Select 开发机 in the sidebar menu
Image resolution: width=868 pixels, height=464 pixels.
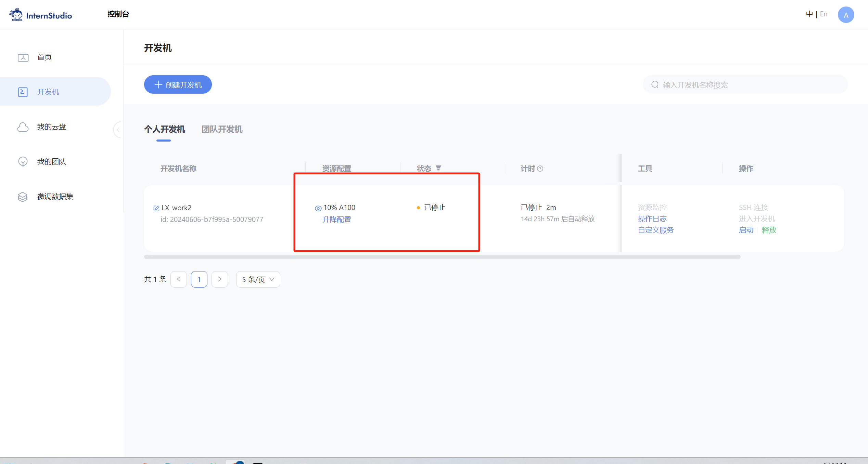click(x=48, y=92)
